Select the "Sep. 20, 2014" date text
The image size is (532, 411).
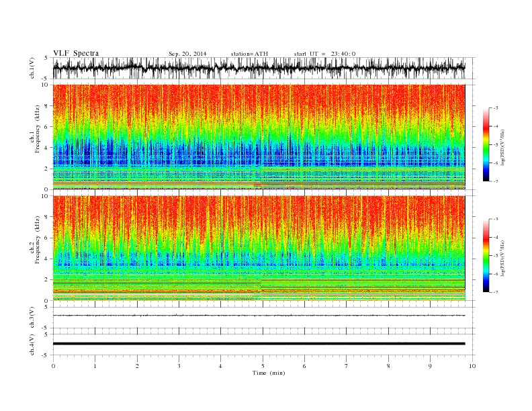[187, 54]
